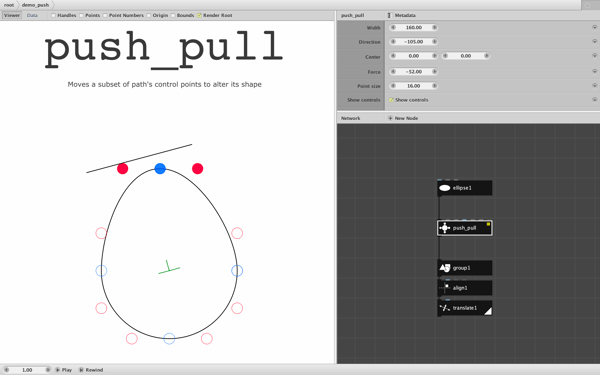The height and width of the screenshot is (375, 600).
Task: Click the left red filled control point
Action: tap(122, 168)
